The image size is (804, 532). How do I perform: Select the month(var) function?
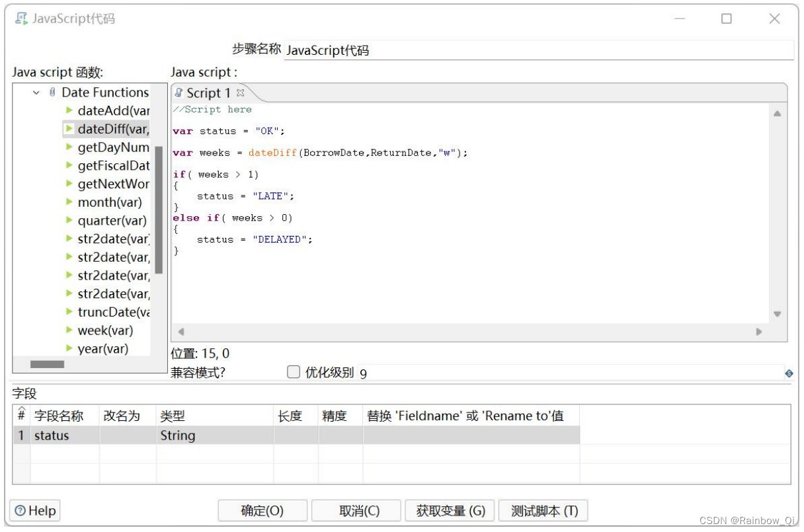110,202
